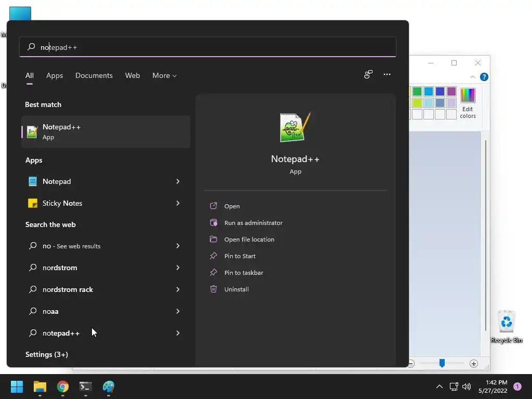Image resolution: width=532 pixels, height=399 pixels.
Task: Switch to the Web search tab
Action: (132, 75)
